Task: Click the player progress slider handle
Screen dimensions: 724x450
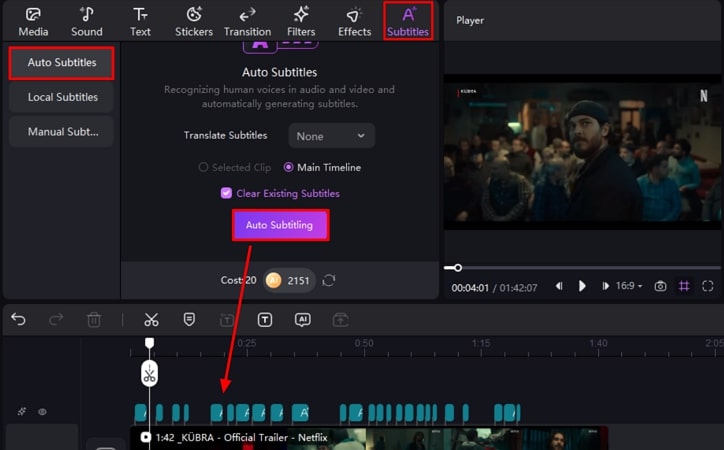Action: (x=458, y=268)
